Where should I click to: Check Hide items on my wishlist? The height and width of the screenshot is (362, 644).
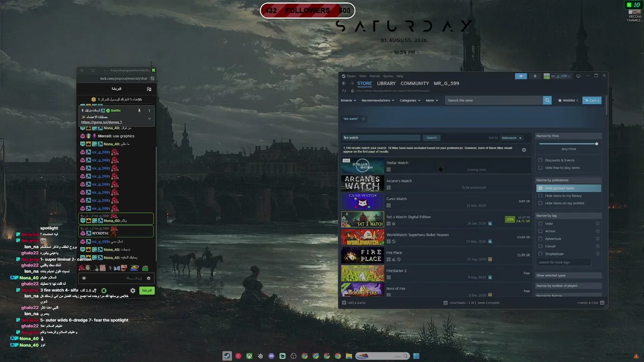tap(540, 203)
